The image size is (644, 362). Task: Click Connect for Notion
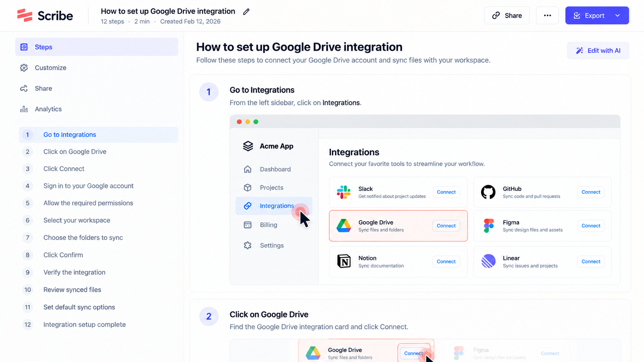tap(446, 262)
